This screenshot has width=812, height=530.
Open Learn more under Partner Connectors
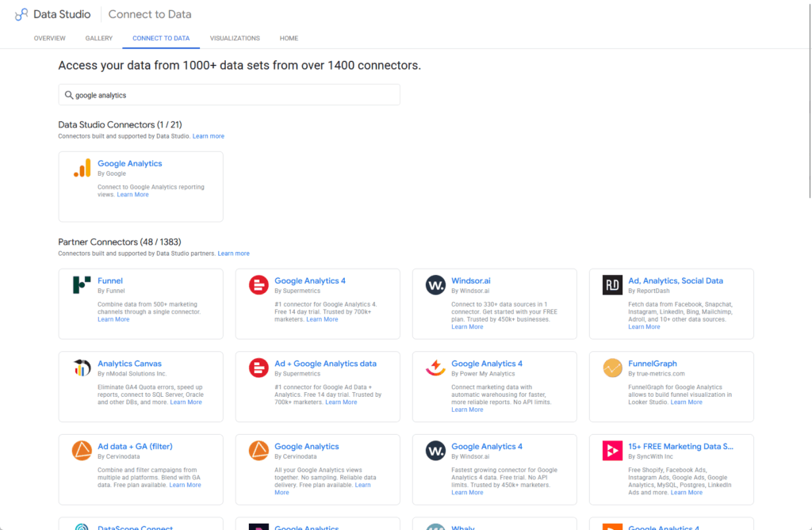tap(234, 254)
